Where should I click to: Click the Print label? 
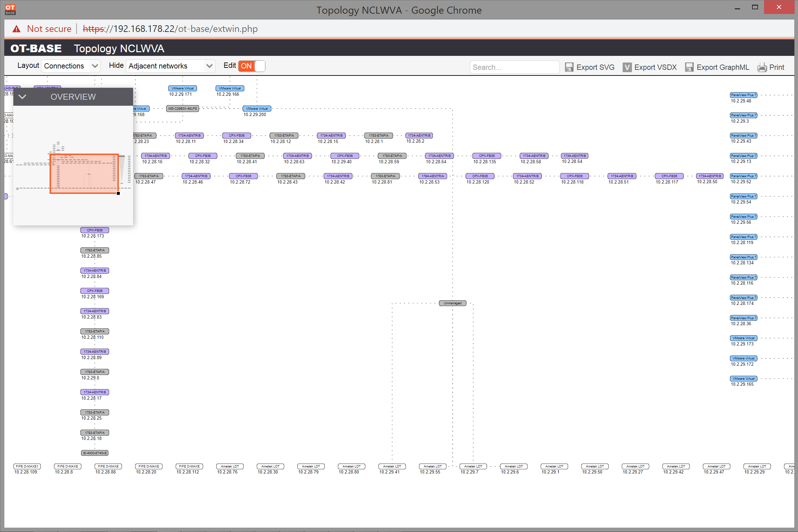pos(777,67)
